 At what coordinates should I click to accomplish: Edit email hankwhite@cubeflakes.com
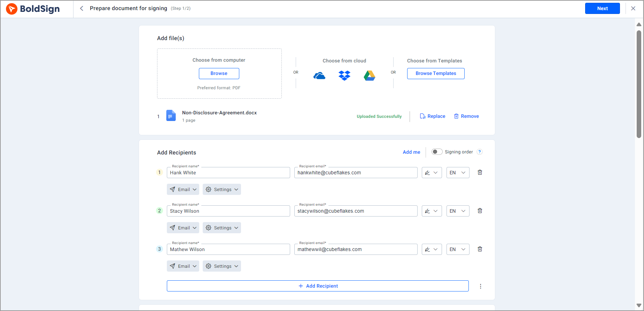click(x=356, y=173)
